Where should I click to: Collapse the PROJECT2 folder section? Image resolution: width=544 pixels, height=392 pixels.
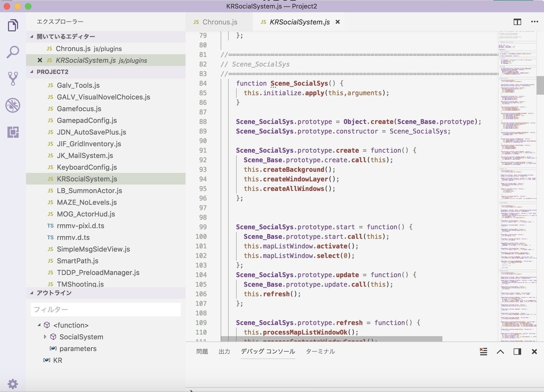click(x=106, y=72)
